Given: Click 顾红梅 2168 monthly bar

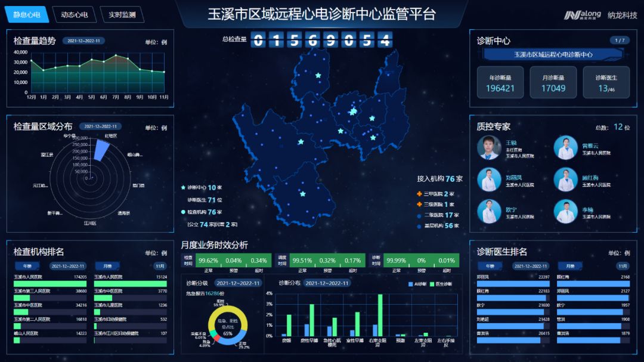Looking at the screenshot, I should (x=593, y=284).
